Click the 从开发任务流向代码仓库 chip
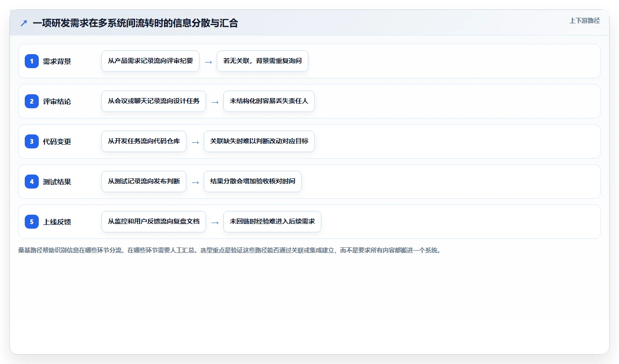The width and height of the screenshot is (619, 364). click(x=144, y=141)
